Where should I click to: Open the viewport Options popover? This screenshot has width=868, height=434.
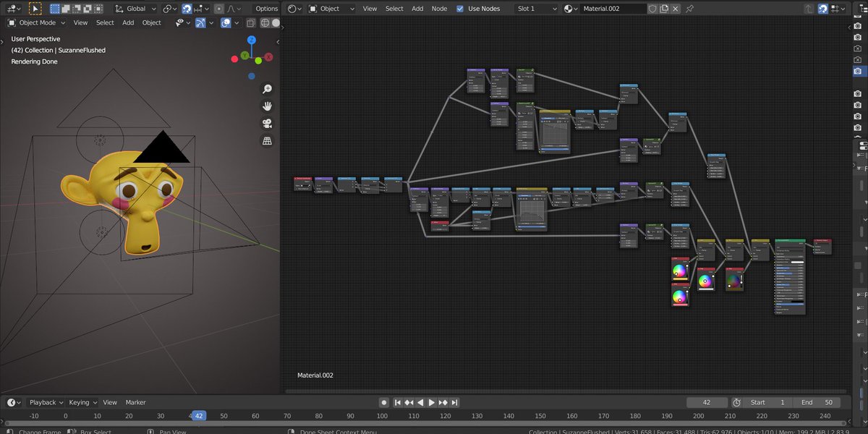[x=266, y=9]
